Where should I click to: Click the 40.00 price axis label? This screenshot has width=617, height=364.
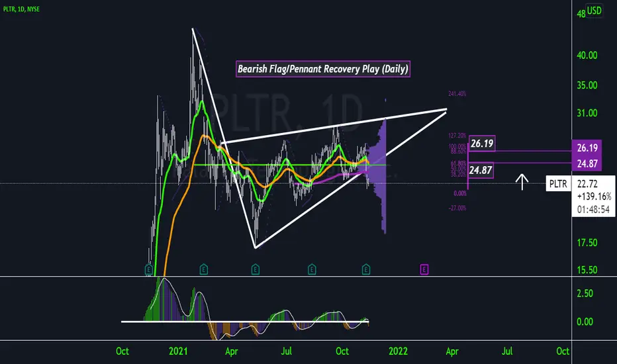coord(587,56)
